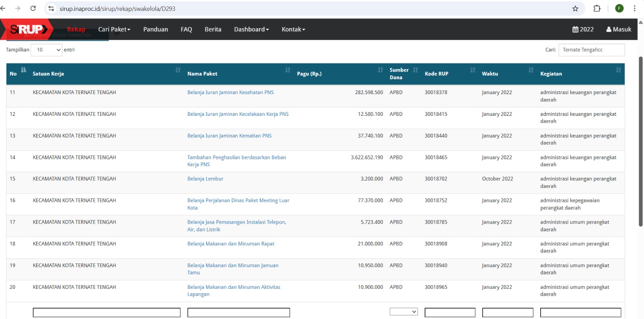This screenshot has width=644, height=319.
Task: Click the Masuk login button
Action: point(619,29)
